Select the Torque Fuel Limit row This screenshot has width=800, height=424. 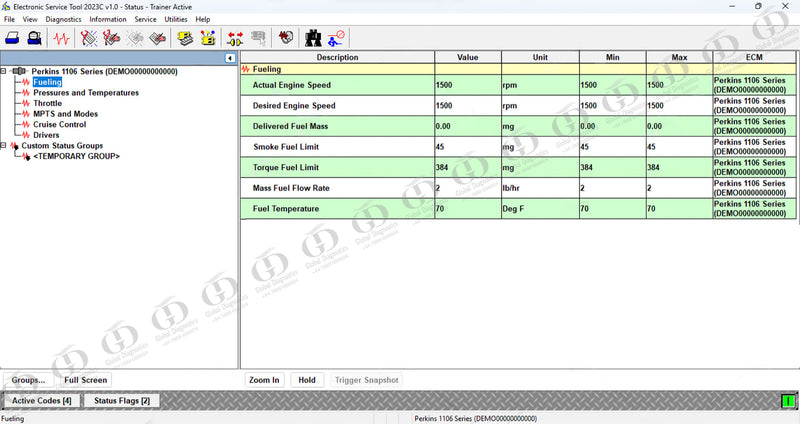coord(518,167)
